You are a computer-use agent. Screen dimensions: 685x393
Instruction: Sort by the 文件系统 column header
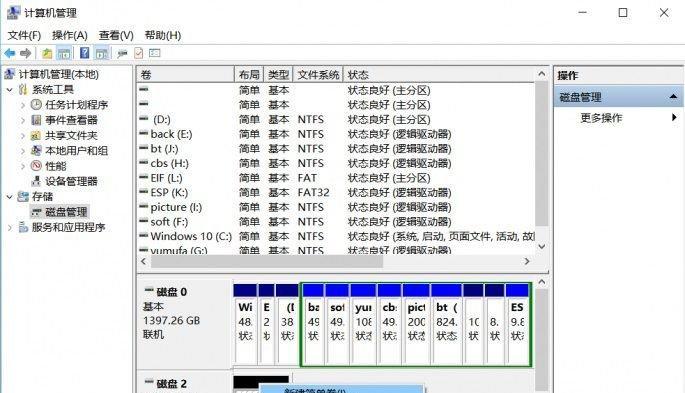pos(318,75)
